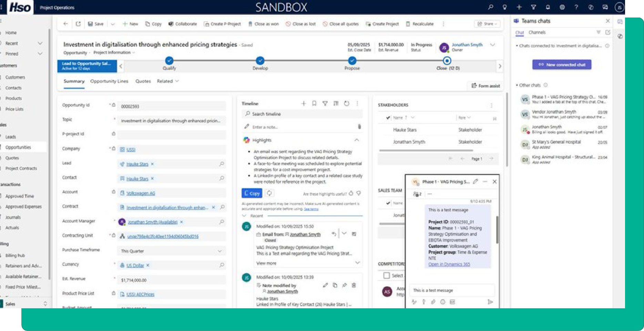Click the search magnifier icon in top bar
Screen dimensions: 644x331
coord(490,7)
